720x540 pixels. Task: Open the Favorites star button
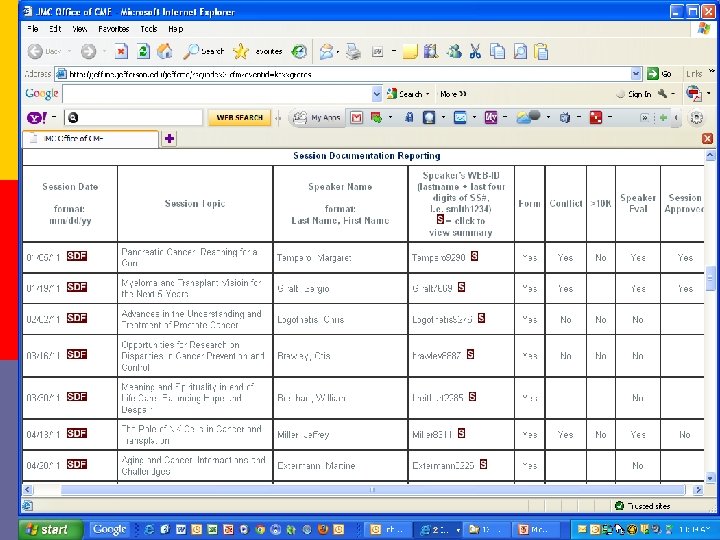pos(241,51)
